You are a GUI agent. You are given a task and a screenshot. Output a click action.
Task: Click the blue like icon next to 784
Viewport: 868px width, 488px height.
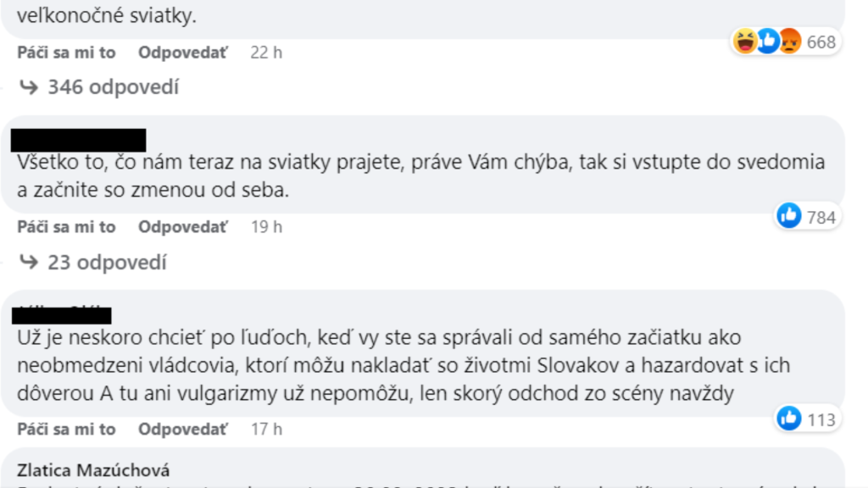click(x=789, y=217)
